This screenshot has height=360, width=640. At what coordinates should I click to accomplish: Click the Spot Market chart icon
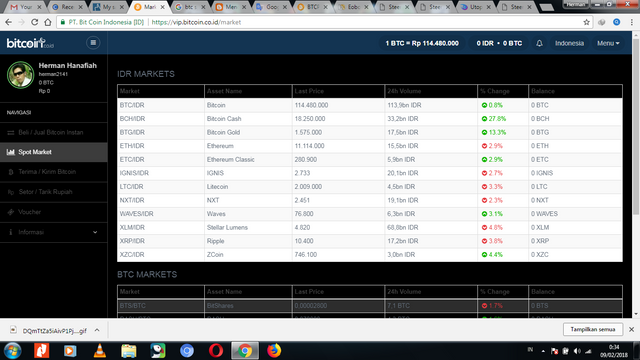(11, 152)
